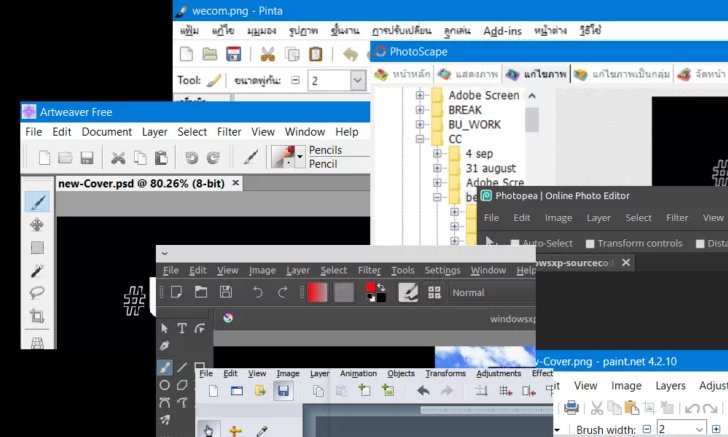The image size is (728, 437).
Task: Select Artweaver's rectangular selection tool
Action: [x=37, y=247]
